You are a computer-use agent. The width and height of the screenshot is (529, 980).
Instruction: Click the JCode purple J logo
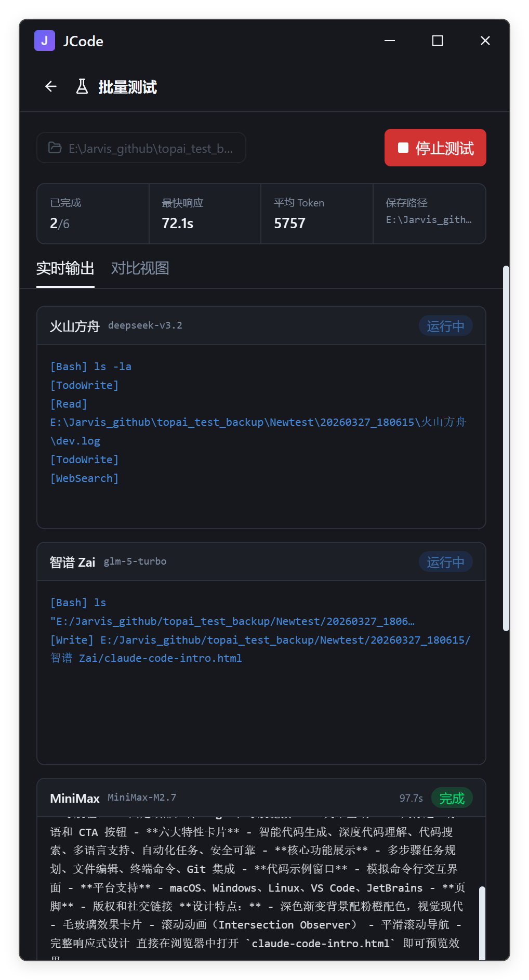(45, 41)
